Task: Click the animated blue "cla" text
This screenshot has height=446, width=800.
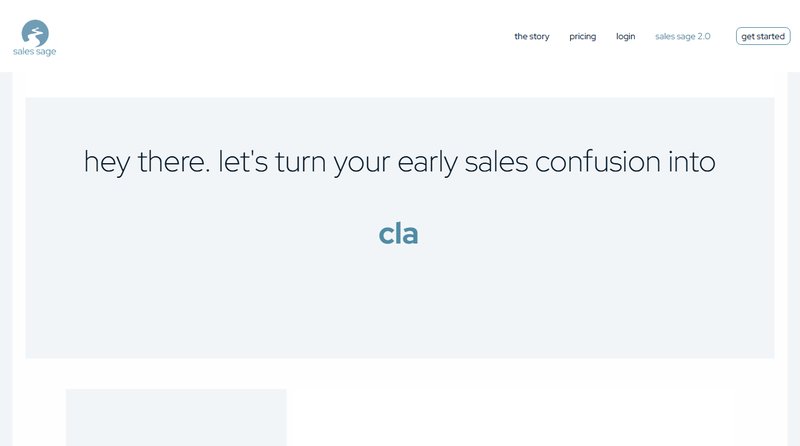Action: click(x=398, y=233)
